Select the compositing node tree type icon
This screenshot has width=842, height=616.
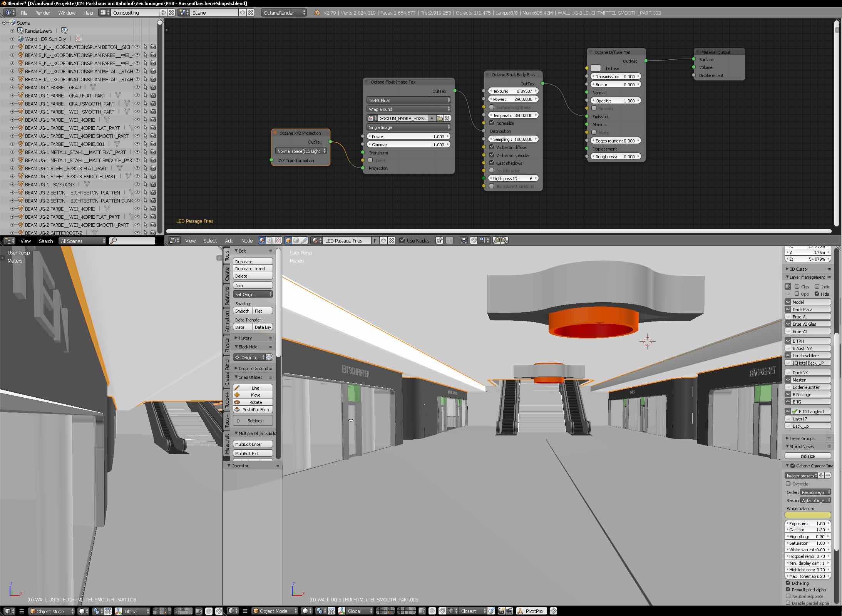270,241
